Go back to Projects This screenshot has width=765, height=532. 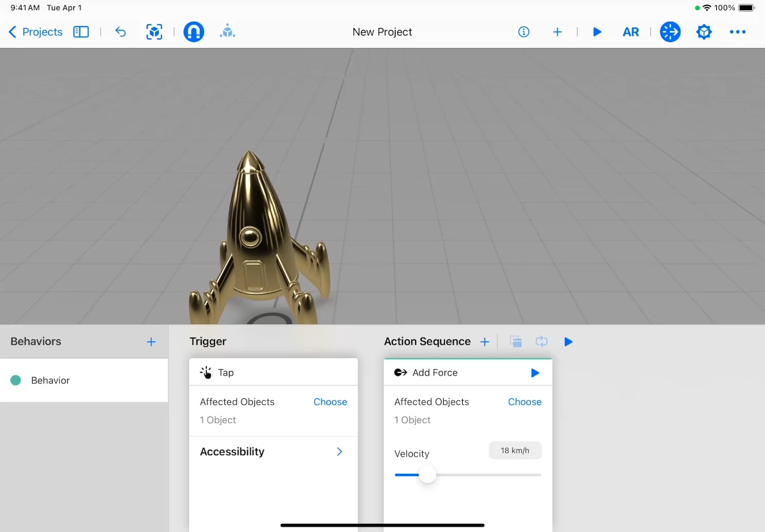click(x=36, y=32)
